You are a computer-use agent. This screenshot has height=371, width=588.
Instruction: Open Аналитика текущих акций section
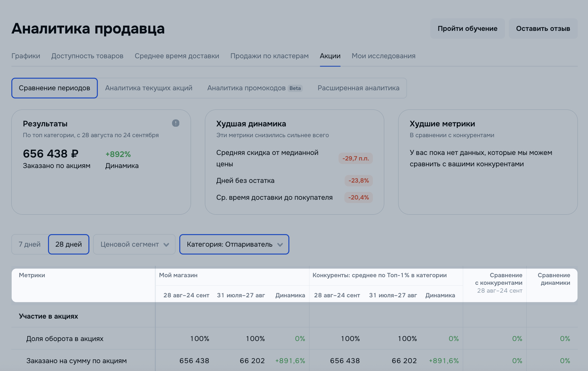(x=149, y=88)
